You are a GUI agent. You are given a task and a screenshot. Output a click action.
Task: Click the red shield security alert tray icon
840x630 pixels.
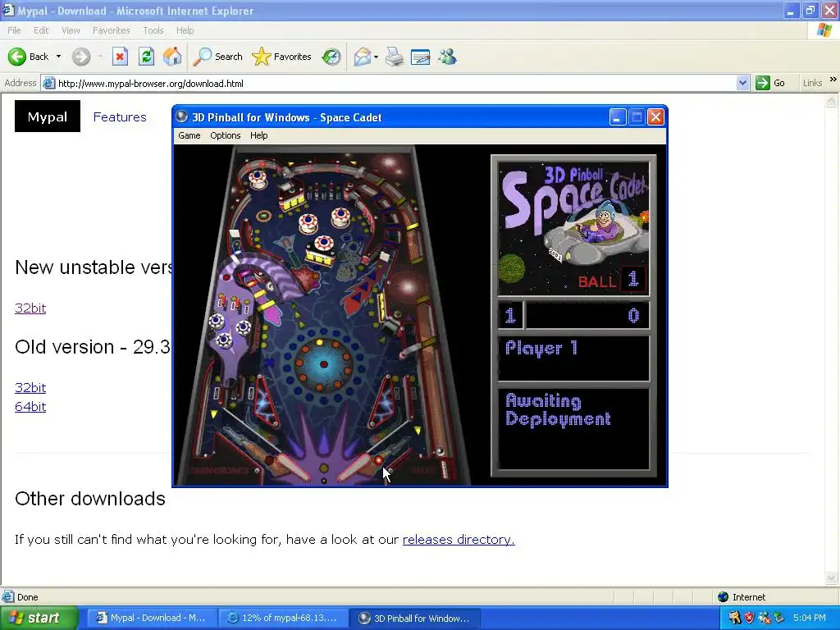point(749,619)
